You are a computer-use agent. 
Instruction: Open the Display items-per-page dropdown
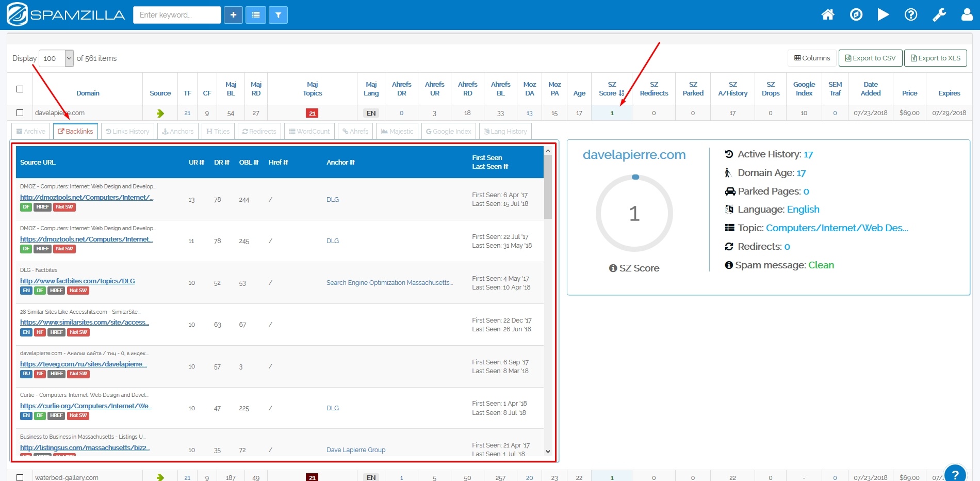pos(57,58)
